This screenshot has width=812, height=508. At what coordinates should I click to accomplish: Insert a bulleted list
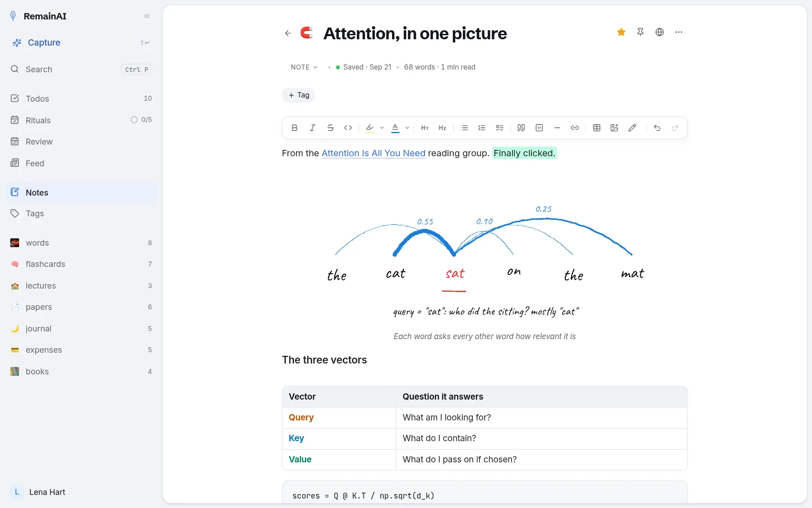[x=464, y=128]
